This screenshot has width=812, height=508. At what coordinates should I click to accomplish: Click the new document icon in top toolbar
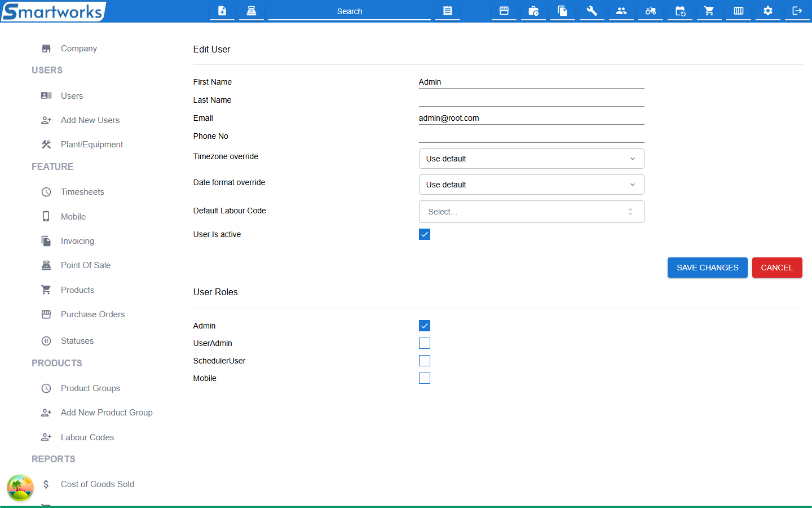point(222,11)
